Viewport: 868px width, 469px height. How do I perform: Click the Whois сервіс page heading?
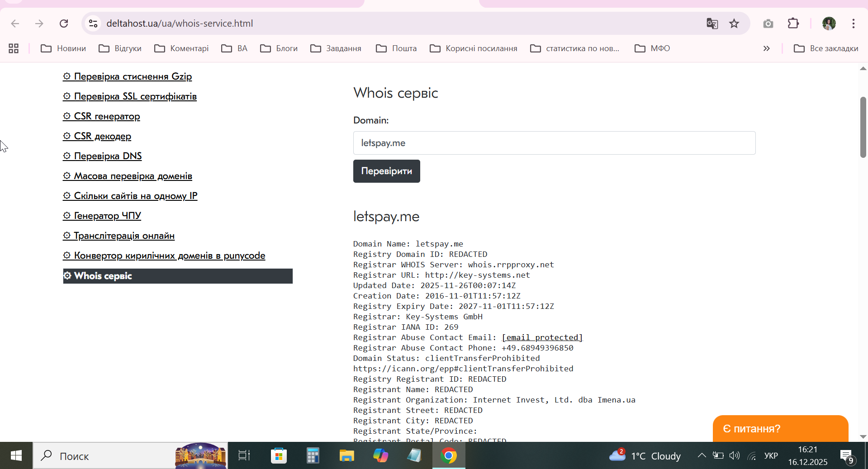coord(396,93)
